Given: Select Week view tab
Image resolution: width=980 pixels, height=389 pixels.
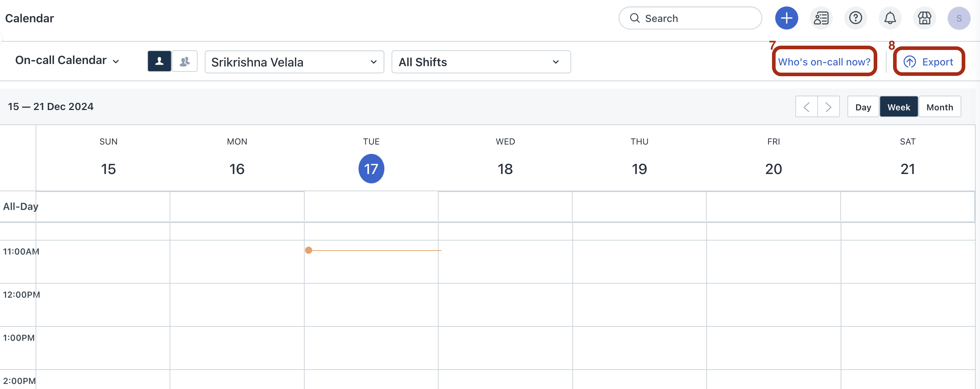Looking at the screenshot, I should [898, 107].
